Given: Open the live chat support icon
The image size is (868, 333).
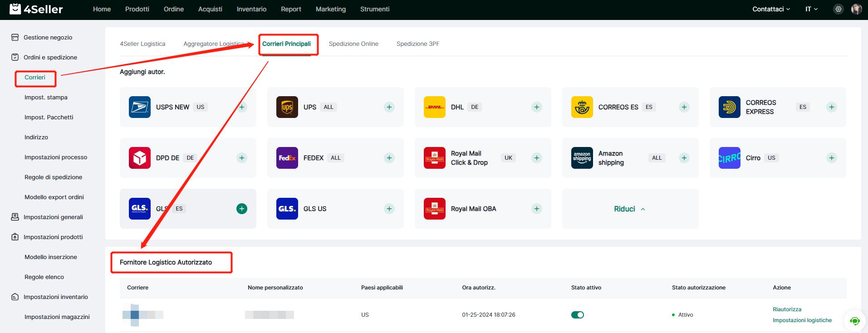Looking at the screenshot, I should pos(855,321).
